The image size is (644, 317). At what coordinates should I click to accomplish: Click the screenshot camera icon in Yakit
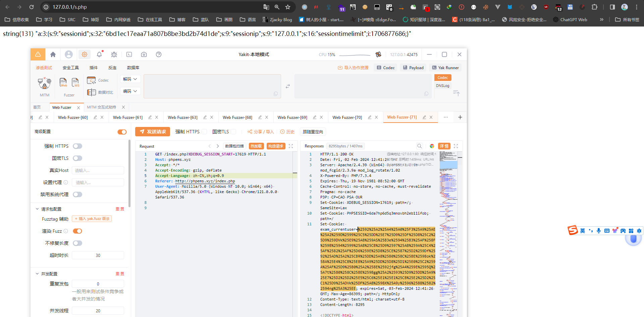coord(144,54)
